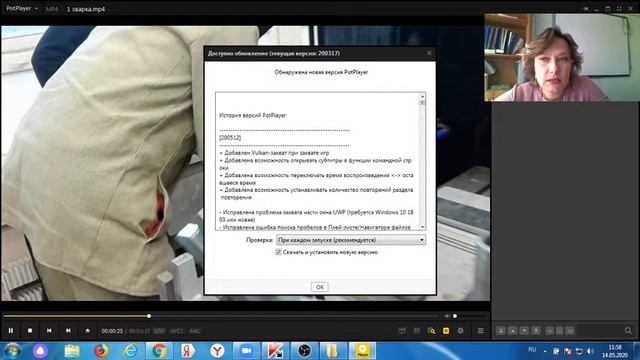
Task: Stop the video playback
Action: point(30,331)
